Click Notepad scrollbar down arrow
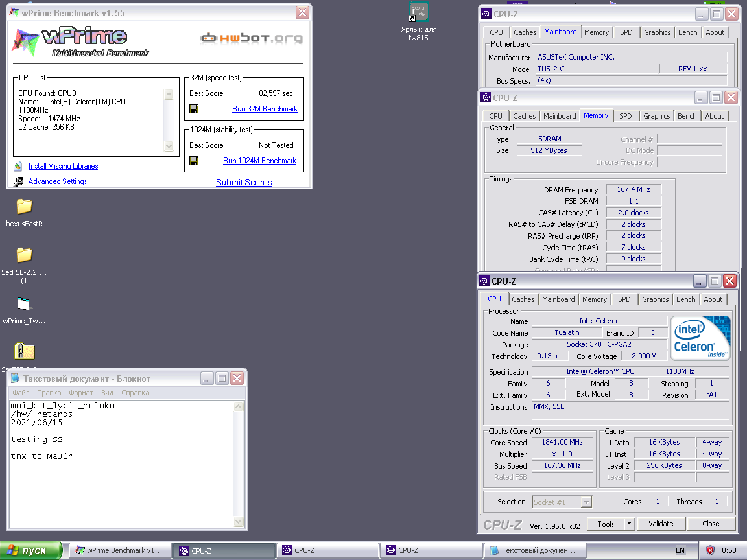This screenshot has height=560, width=747. click(x=239, y=521)
